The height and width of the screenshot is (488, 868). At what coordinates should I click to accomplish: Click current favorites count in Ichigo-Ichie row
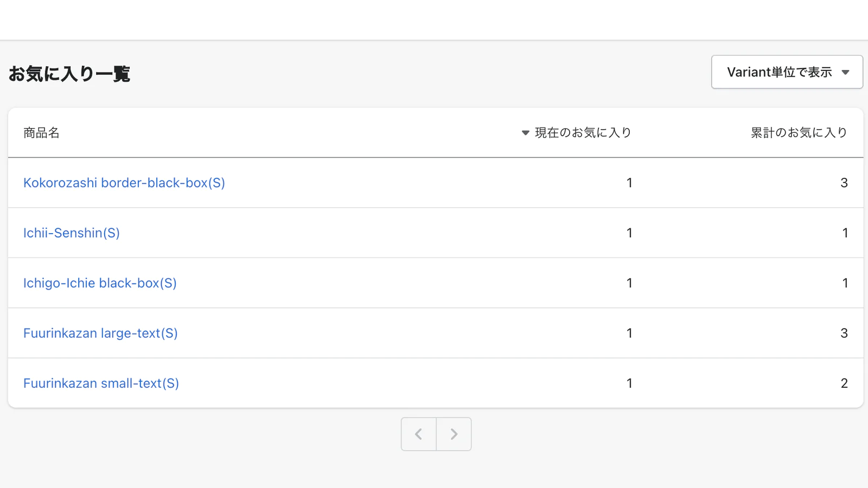(x=629, y=283)
